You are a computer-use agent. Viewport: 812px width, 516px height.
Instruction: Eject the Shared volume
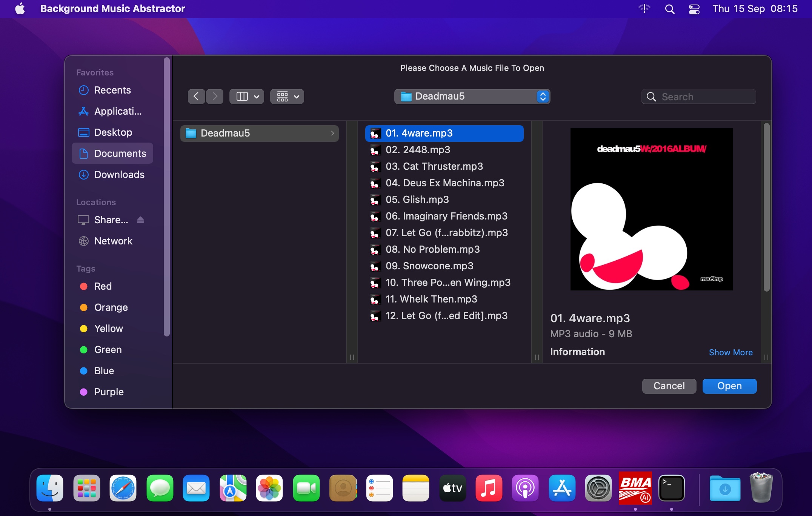[140, 220]
